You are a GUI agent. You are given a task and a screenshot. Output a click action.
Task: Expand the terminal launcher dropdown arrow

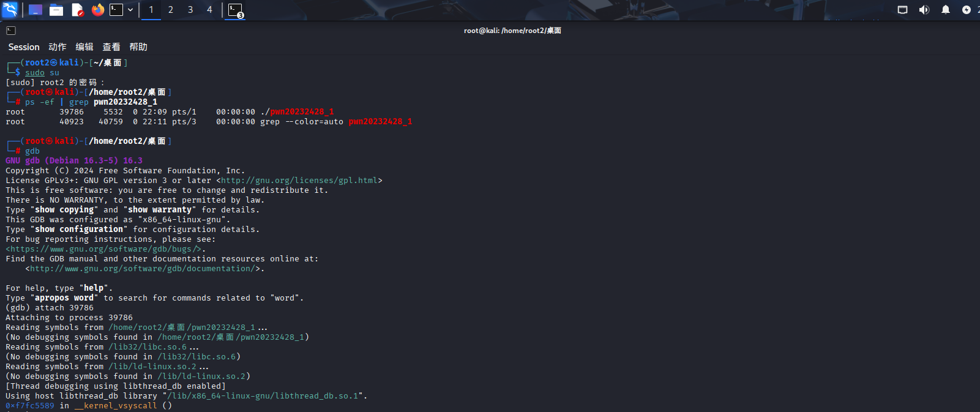pos(130,10)
